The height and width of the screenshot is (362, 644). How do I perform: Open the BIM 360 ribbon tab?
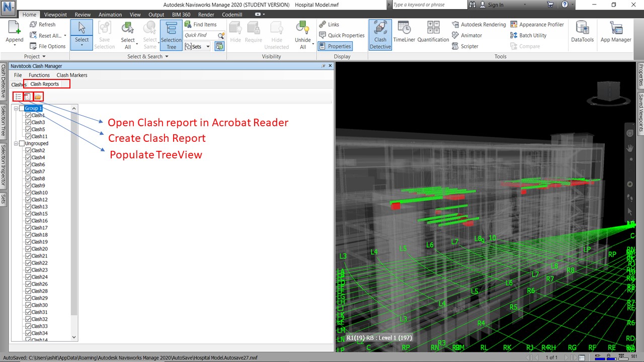pos(181,15)
